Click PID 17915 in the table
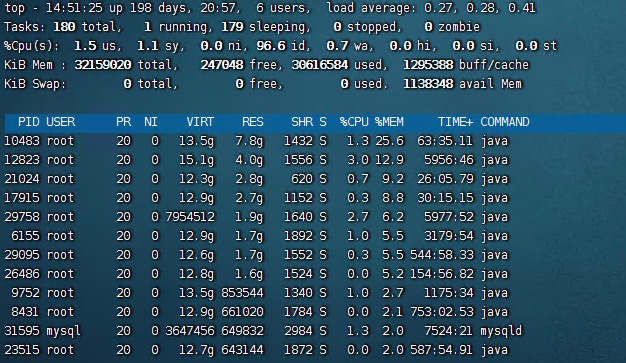This screenshot has width=626, height=363. [22, 198]
